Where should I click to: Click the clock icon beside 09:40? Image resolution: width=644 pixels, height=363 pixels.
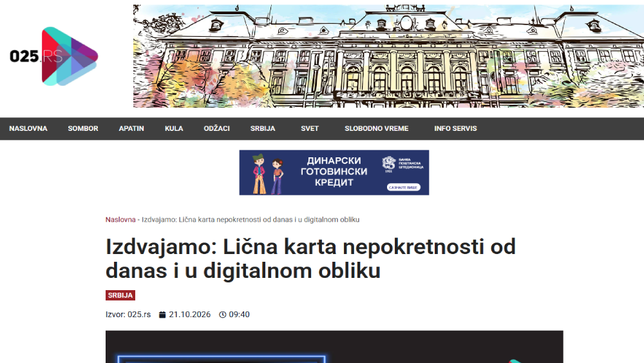coord(223,315)
